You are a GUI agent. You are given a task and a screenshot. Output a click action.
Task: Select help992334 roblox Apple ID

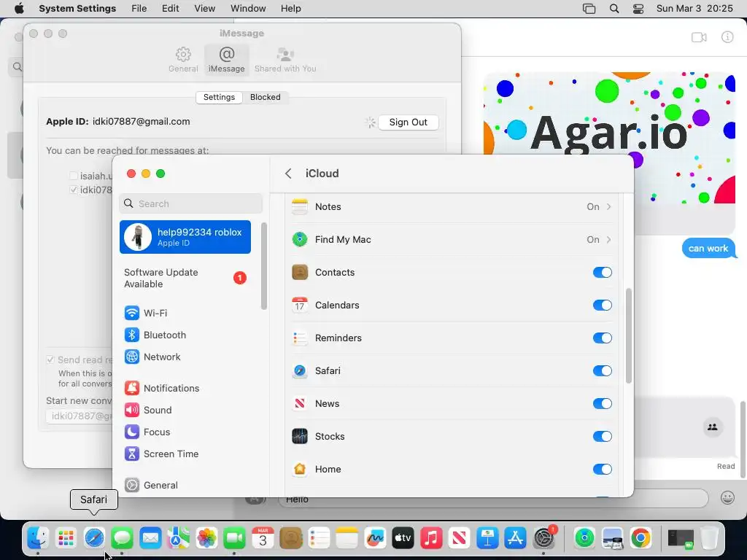[x=185, y=237]
